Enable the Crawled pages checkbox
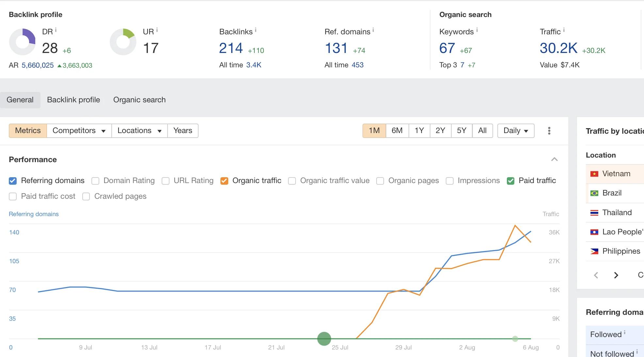644x357 pixels. click(86, 196)
